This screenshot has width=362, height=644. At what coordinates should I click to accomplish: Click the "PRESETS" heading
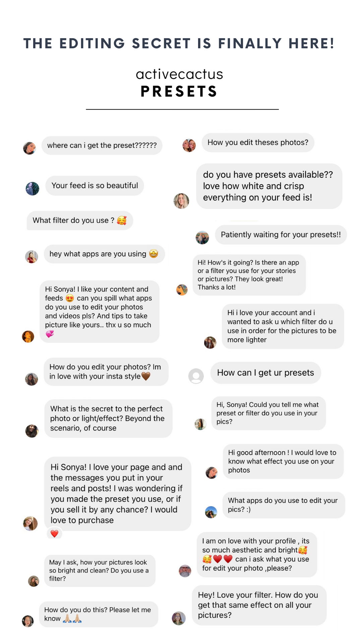pos(179,92)
